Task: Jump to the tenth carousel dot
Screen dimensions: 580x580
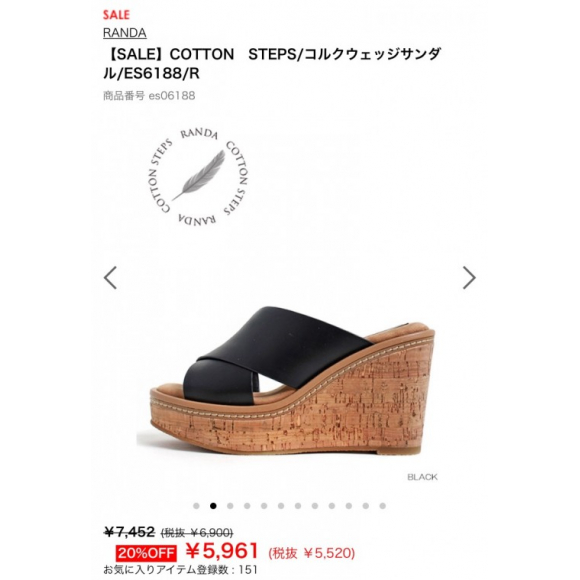Action: click(349, 506)
